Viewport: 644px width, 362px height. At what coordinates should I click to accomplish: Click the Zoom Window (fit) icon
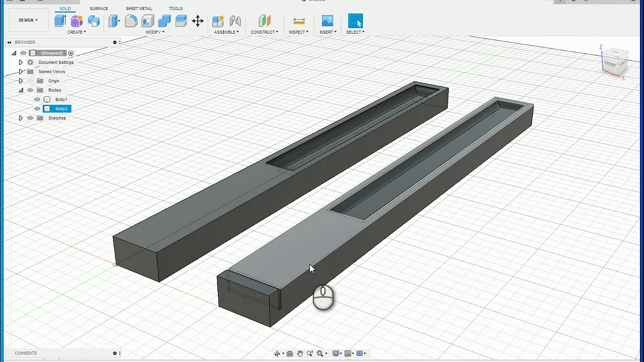click(x=320, y=353)
